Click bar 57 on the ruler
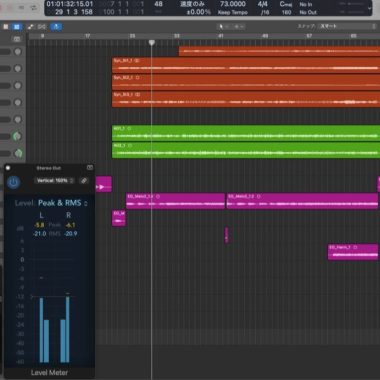This screenshot has width=380, height=380. point(309,36)
